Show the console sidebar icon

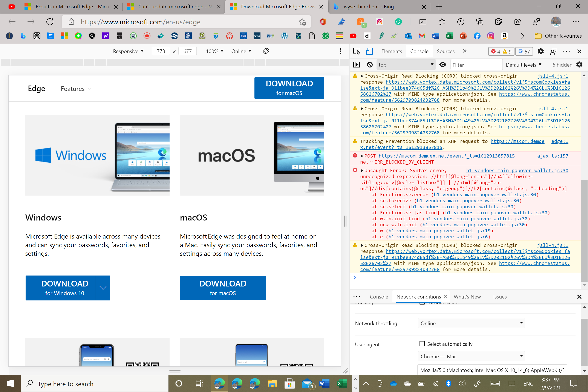point(356,65)
